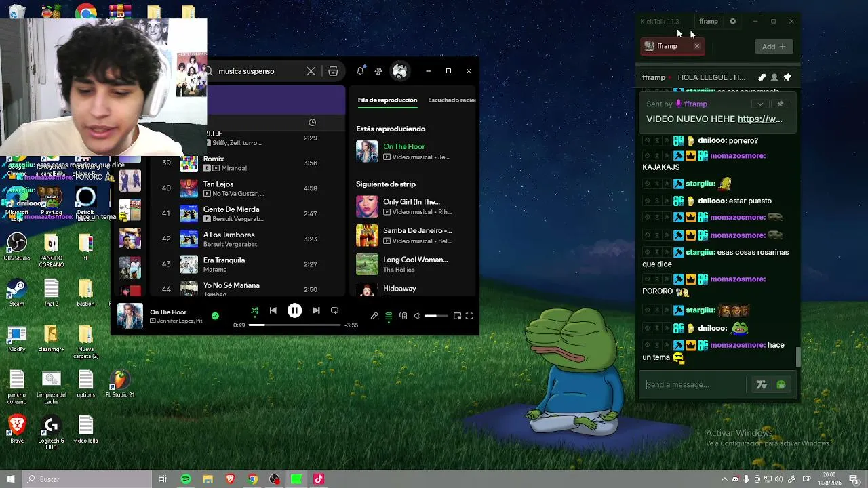Viewport: 868px width, 488px height.
Task: Open the link in the pinned message
Action: [759, 119]
